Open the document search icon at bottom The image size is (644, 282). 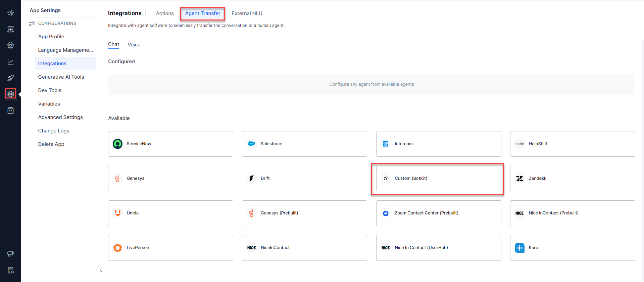(11, 270)
